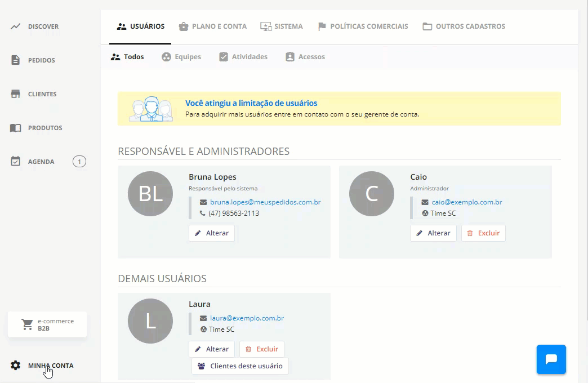Switch to the Sistema tab
588x383 pixels.
281,26
